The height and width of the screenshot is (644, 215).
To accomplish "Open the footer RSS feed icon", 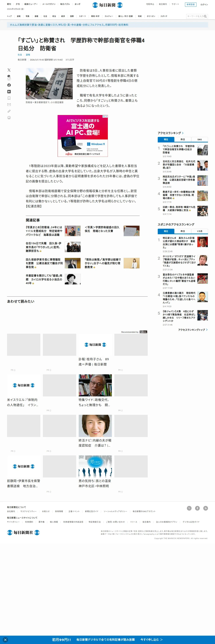I will tap(205, 508).
